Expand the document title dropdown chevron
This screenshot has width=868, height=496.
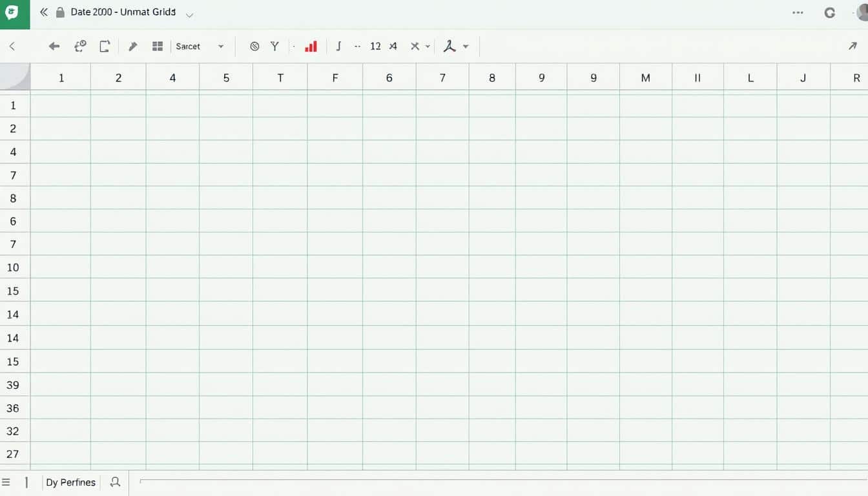pyautogui.click(x=189, y=14)
